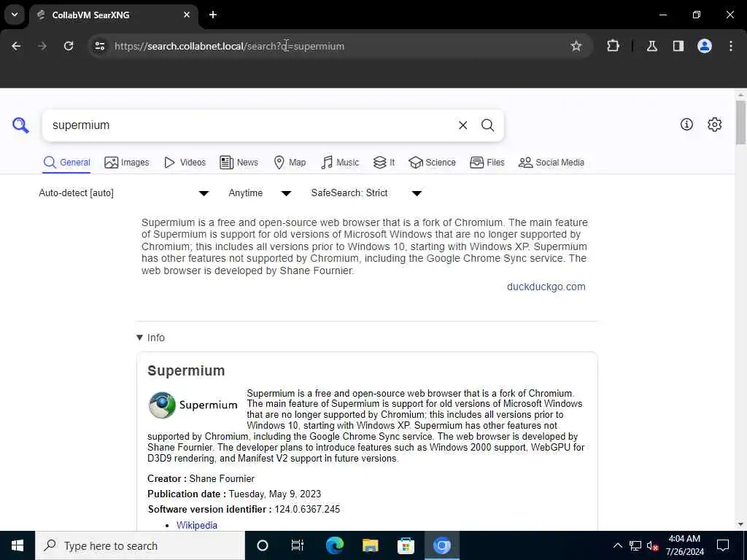Switch to the News tab
Screen dimensions: 747x560
click(239, 163)
